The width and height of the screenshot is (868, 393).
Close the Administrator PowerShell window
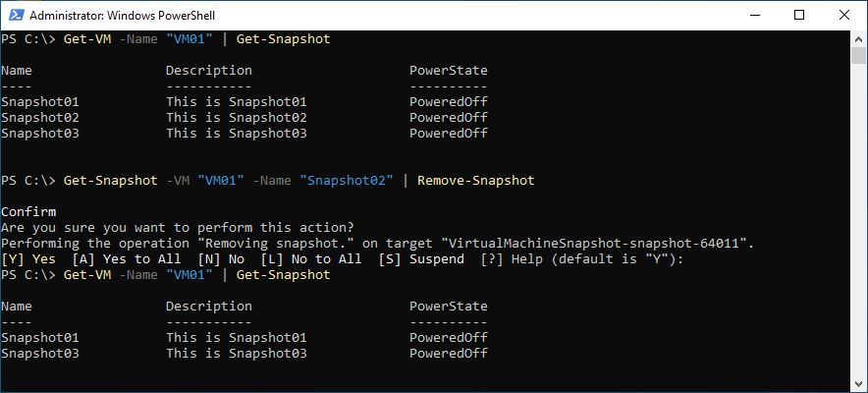(x=844, y=16)
